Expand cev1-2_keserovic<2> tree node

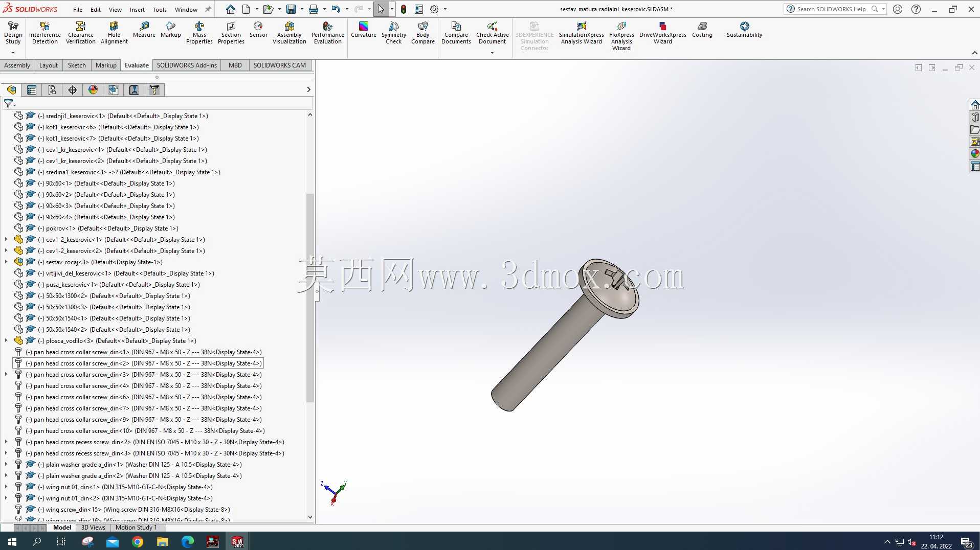point(6,250)
